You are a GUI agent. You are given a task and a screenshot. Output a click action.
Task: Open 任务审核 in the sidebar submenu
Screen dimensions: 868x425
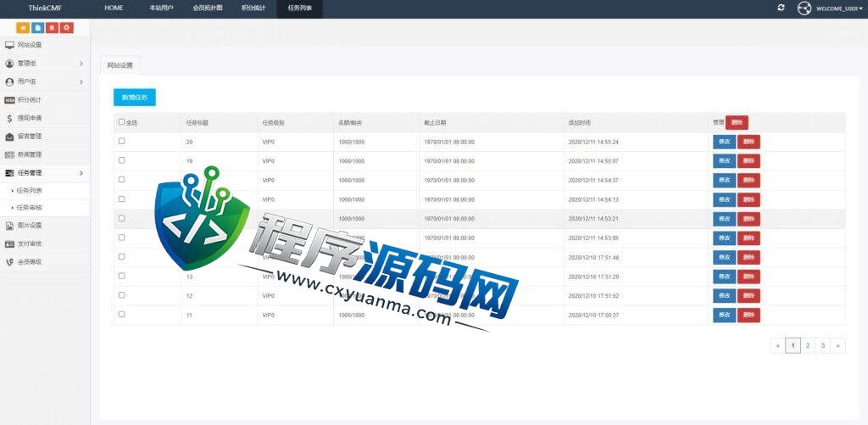coord(30,208)
